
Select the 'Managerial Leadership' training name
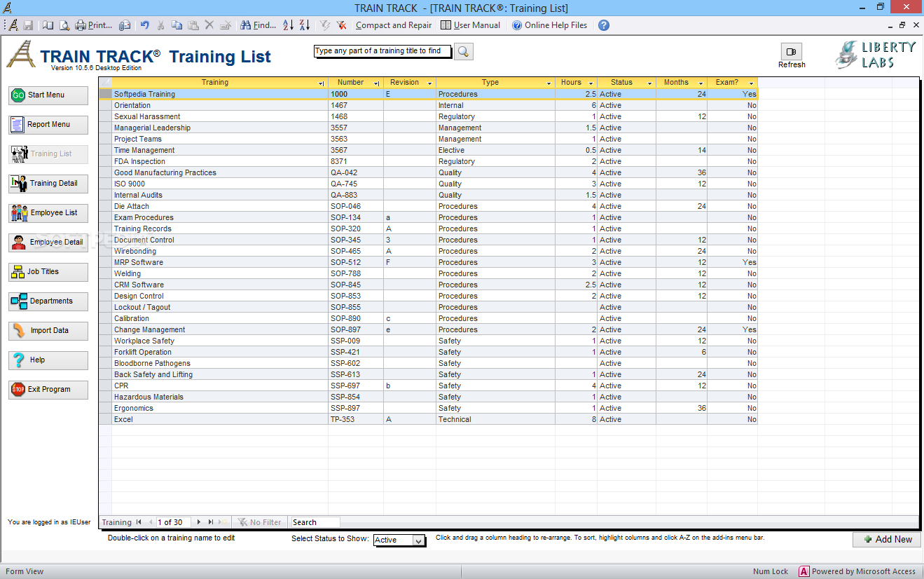(152, 128)
